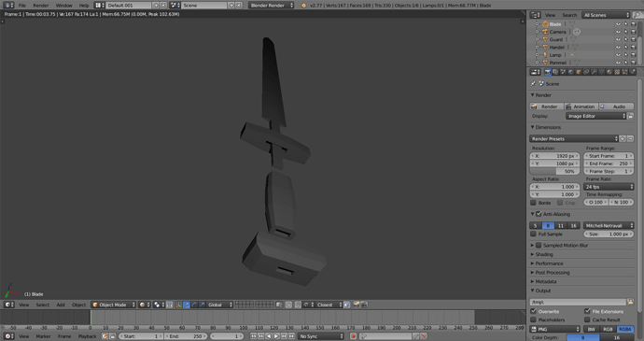The image size is (644, 341).
Task: Enable the Sampled Motion Blur checkbox
Action: click(x=539, y=245)
